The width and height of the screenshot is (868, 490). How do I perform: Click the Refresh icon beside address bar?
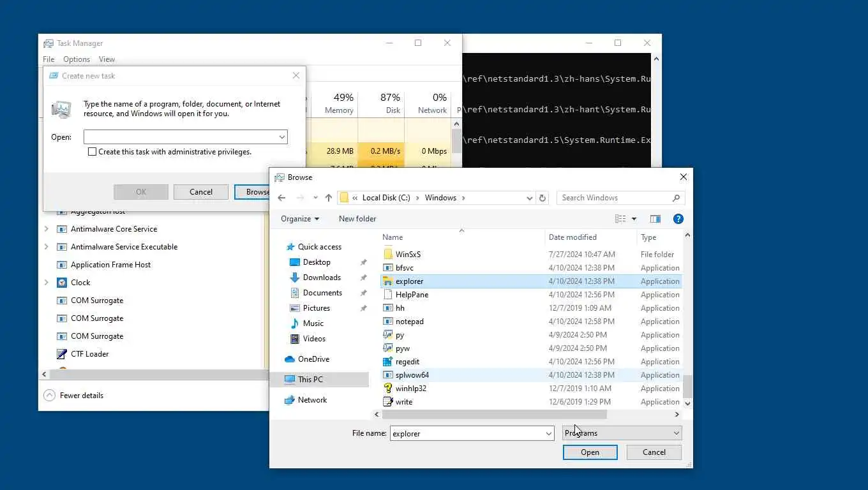pos(542,198)
